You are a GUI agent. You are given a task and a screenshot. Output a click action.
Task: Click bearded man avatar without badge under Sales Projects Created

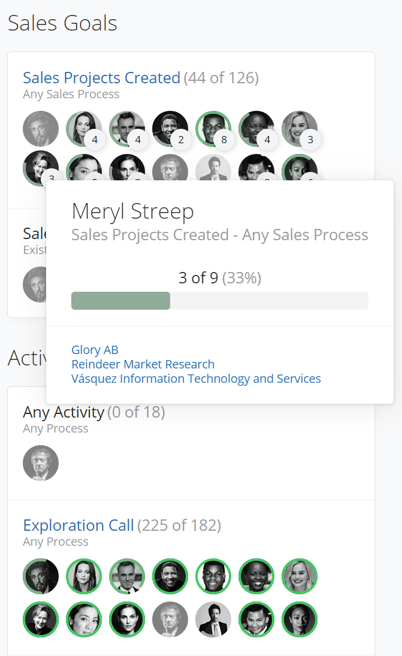tap(41, 128)
